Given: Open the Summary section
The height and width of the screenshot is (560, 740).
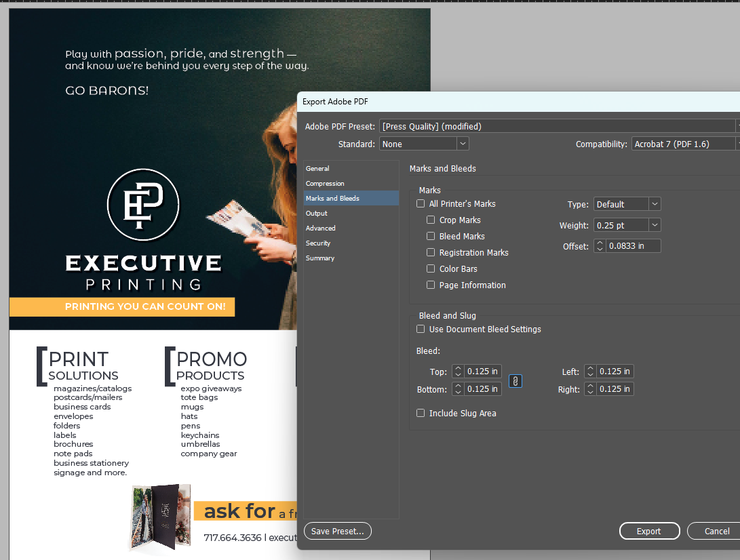Looking at the screenshot, I should coord(351,258).
